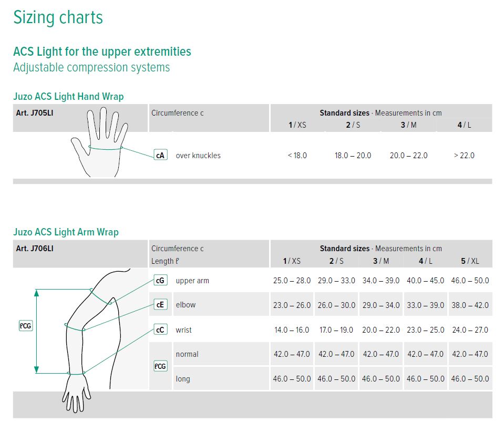
Task: Click the long length value under 2 / S
Action: point(336,379)
